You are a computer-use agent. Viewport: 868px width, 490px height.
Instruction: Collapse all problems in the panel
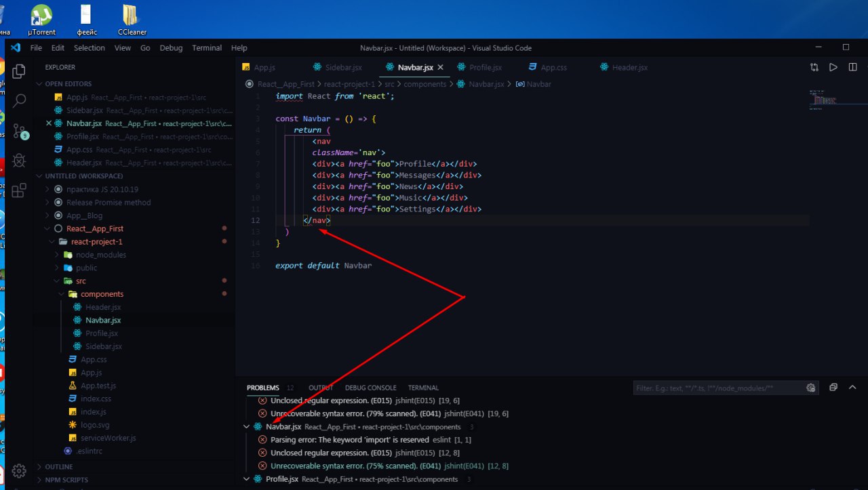[x=833, y=388]
